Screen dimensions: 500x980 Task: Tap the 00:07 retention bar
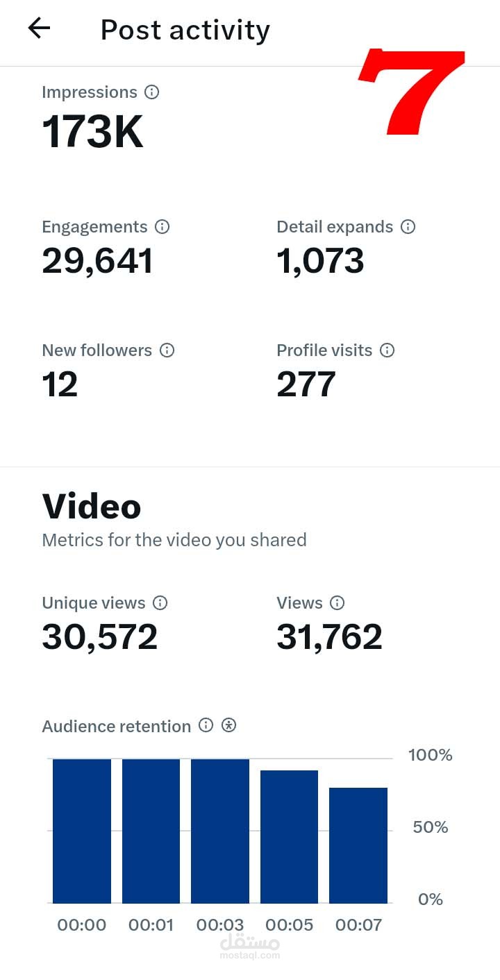[358, 845]
